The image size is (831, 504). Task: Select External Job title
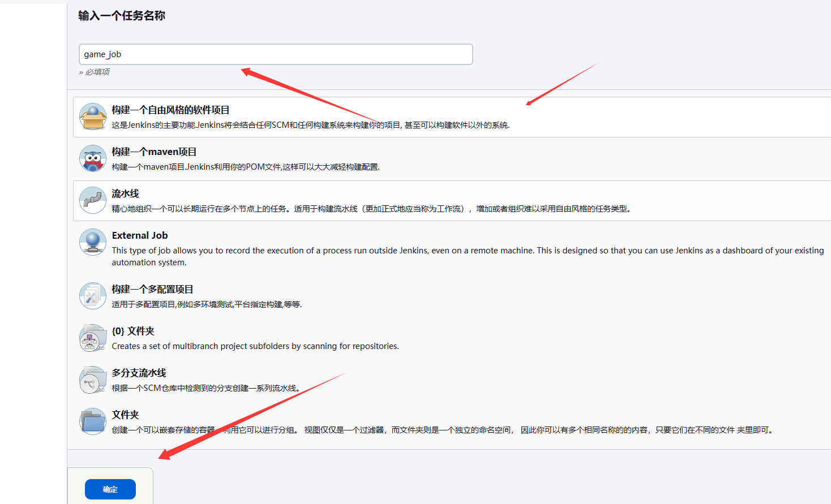(x=140, y=235)
